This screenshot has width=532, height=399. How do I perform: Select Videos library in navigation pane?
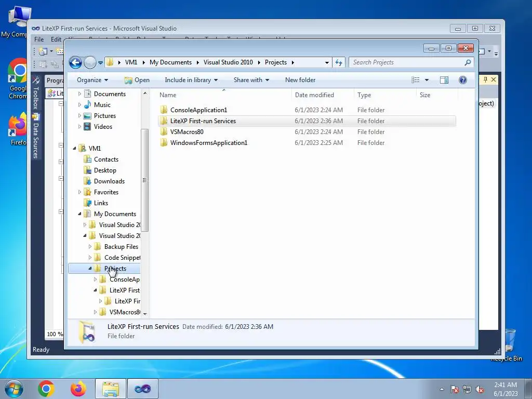tap(103, 127)
